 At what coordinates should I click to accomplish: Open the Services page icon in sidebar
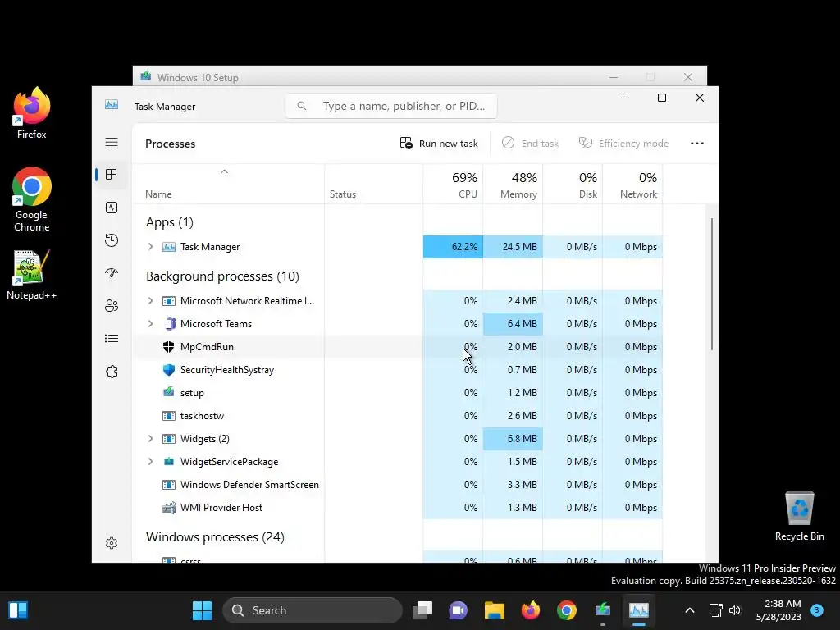point(112,372)
